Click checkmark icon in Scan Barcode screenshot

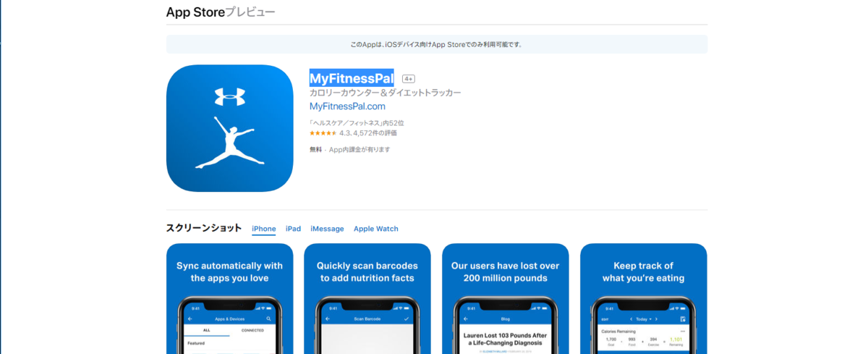pyautogui.click(x=407, y=319)
